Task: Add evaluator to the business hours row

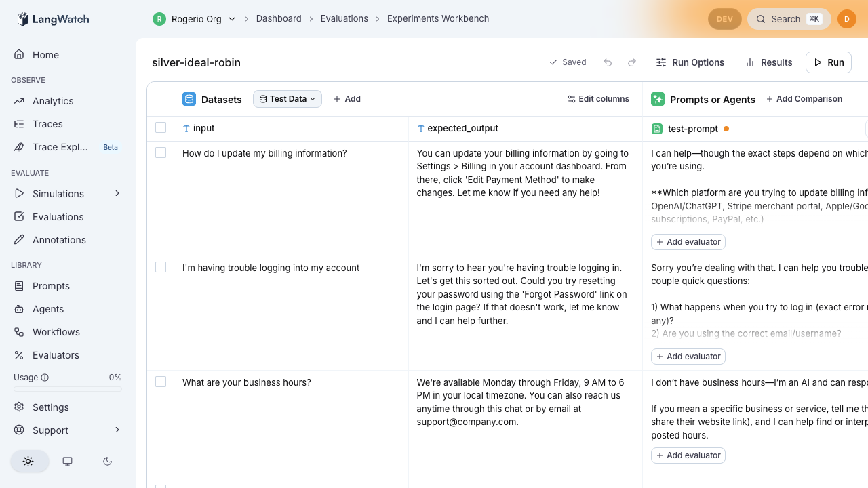Action: pos(688,455)
